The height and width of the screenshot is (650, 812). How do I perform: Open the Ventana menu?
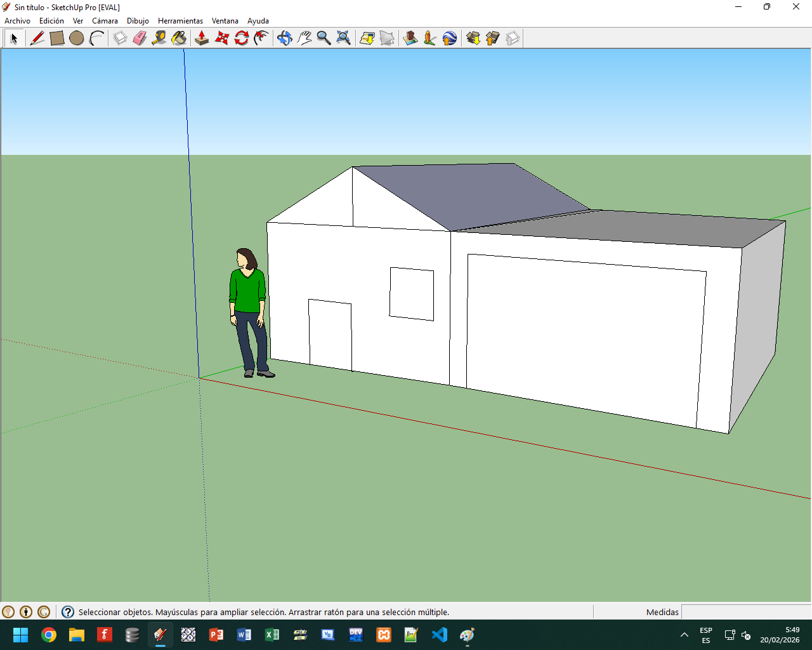(225, 21)
